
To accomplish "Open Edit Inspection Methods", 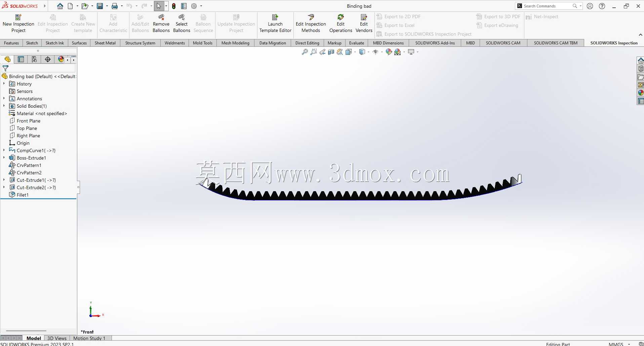I will pyautogui.click(x=311, y=24).
